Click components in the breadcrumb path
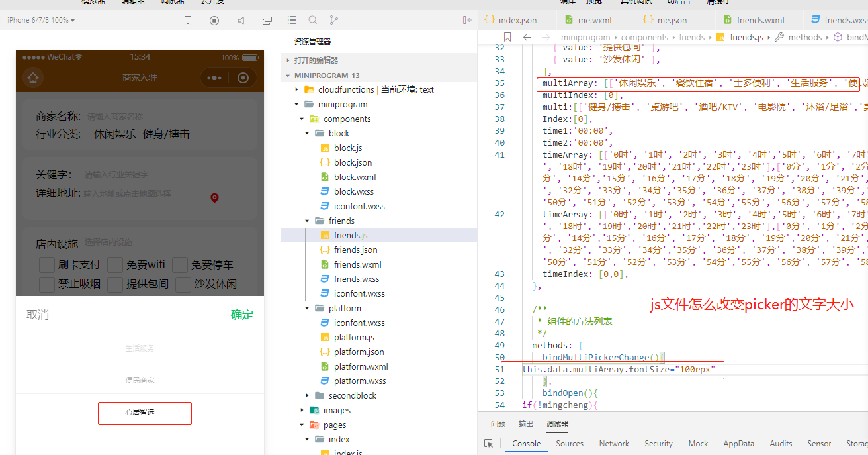This screenshot has height=455, width=868. (x=644, y=37)
